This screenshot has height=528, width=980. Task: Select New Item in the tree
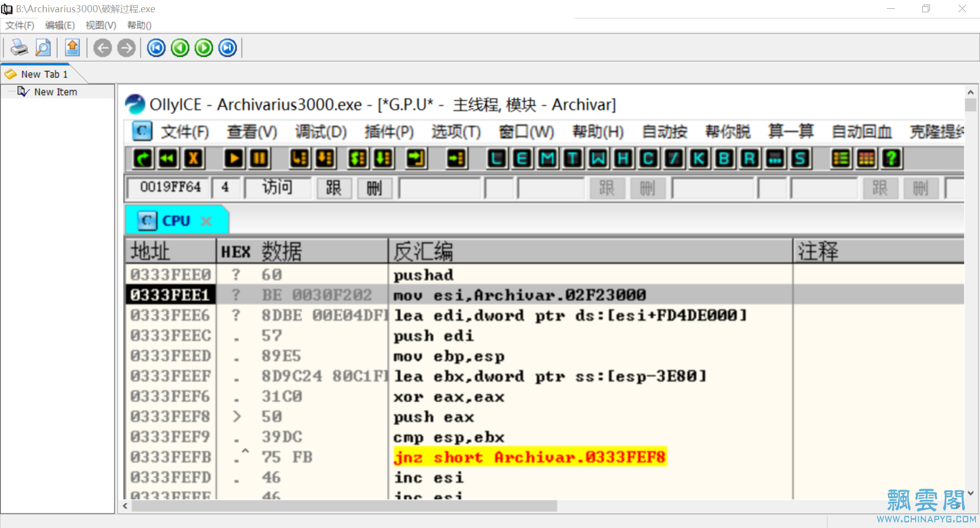pyautogui.click(x=55, y=92)
